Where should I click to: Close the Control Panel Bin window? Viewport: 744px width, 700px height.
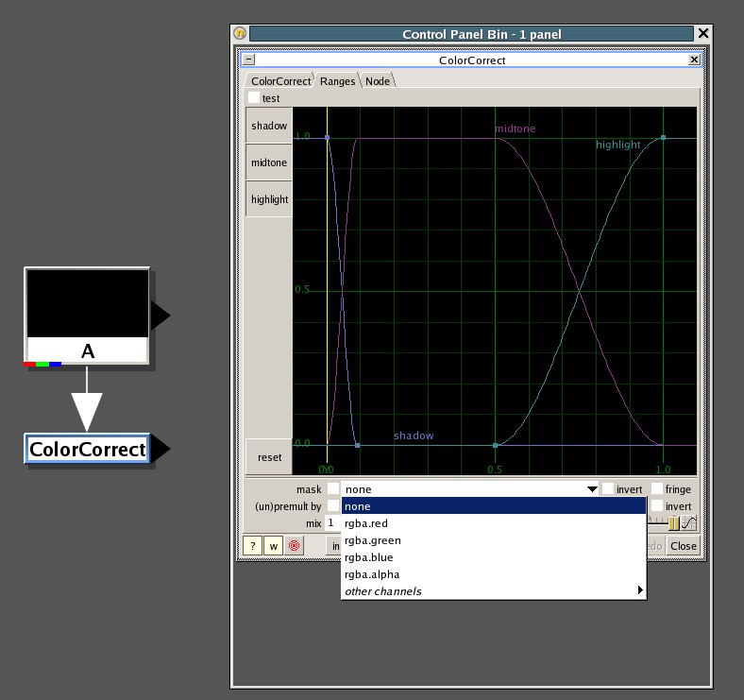click(x=703, y=33)
